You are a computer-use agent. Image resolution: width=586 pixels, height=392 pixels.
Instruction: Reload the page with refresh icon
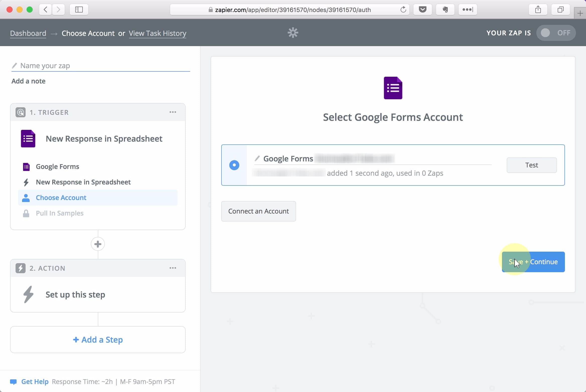pyautogui.click(x=403, y=10)
